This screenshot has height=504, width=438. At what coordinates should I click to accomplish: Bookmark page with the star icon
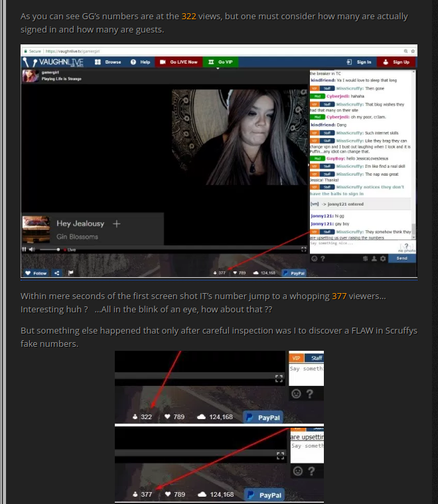coord(413,51)
